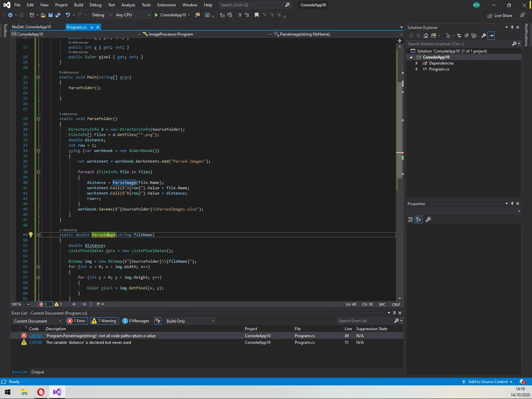Open File Explorer from the taskbar
This screenshot has height=399, width=532.
(x=24, y=392)
